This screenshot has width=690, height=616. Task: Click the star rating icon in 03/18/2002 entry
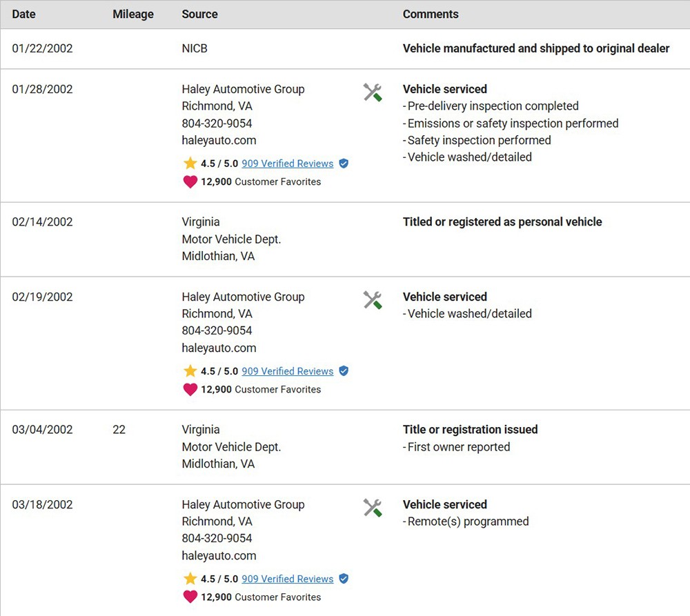[x=190, y=579]
